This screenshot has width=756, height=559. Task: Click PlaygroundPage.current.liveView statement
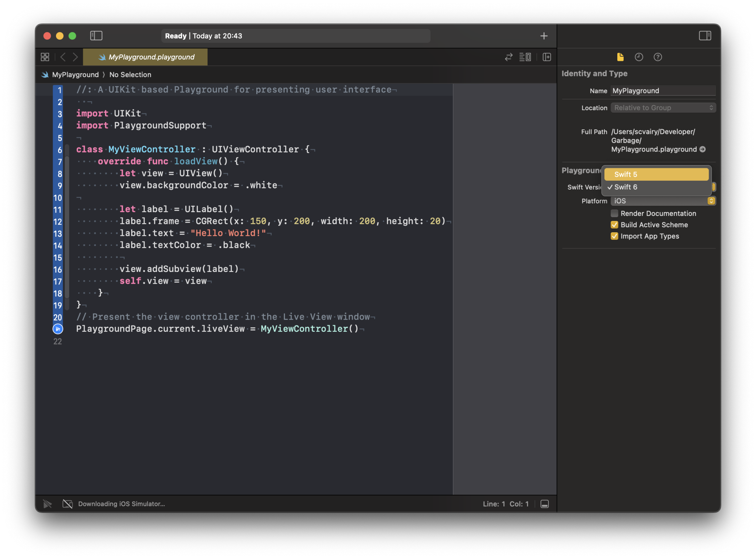pyautogui.click(x=217, y=329)
